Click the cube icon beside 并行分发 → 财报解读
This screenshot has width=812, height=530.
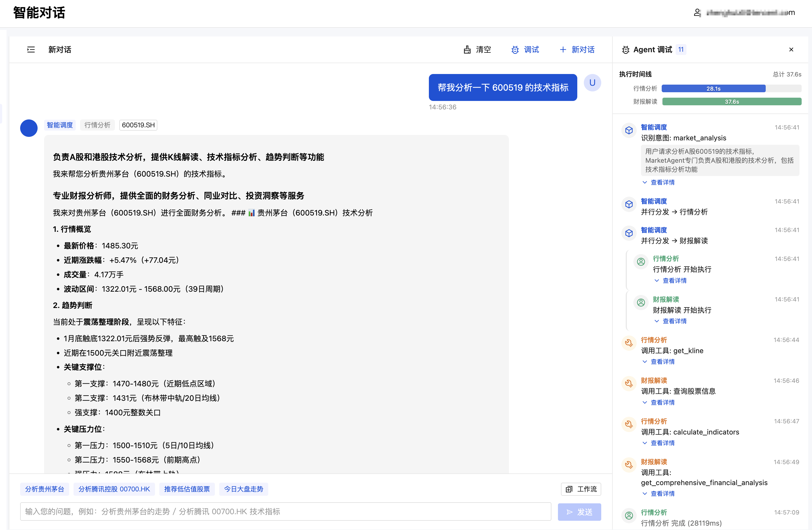(629, 233)
